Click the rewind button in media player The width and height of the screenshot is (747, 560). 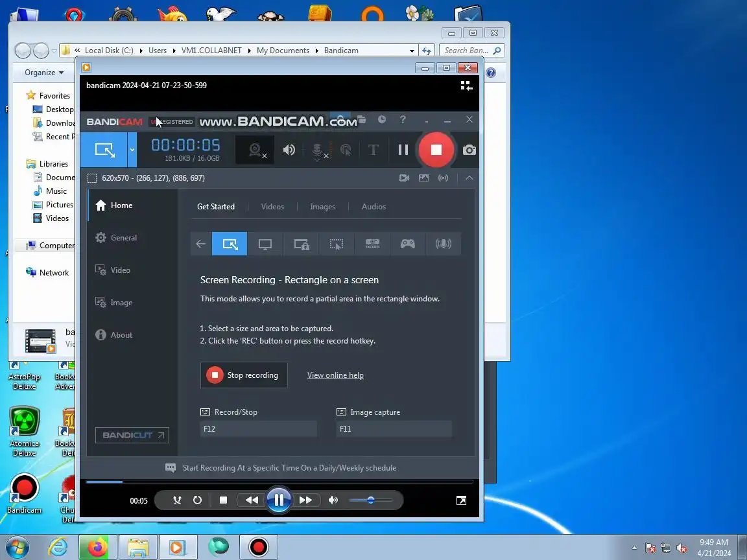click(x=252, y=500)
